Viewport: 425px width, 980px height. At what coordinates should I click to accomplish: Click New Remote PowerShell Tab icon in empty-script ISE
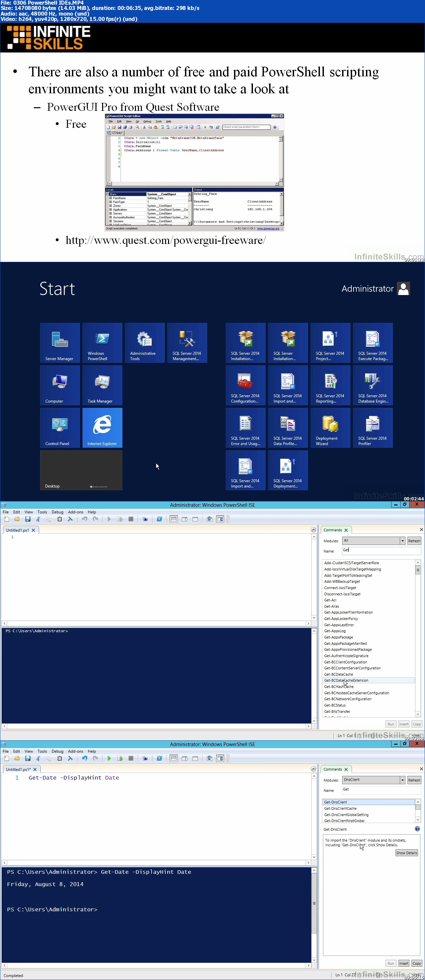[x=145, y=519]
